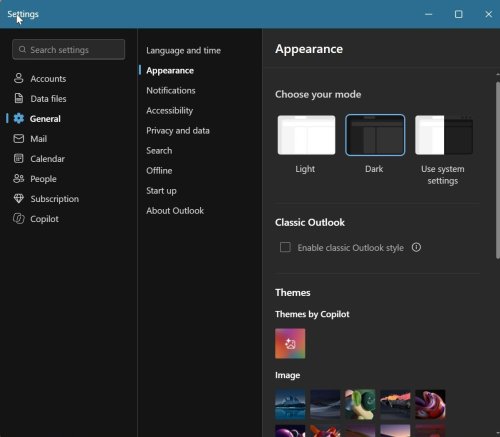Select the green abstract shapes theme image

click(360, 404)
